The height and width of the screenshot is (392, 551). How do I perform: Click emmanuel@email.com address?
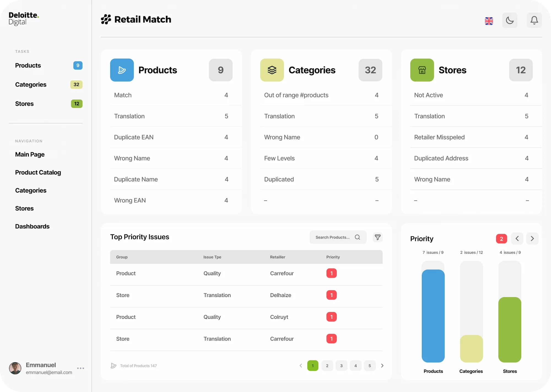[x=49, y=372]
